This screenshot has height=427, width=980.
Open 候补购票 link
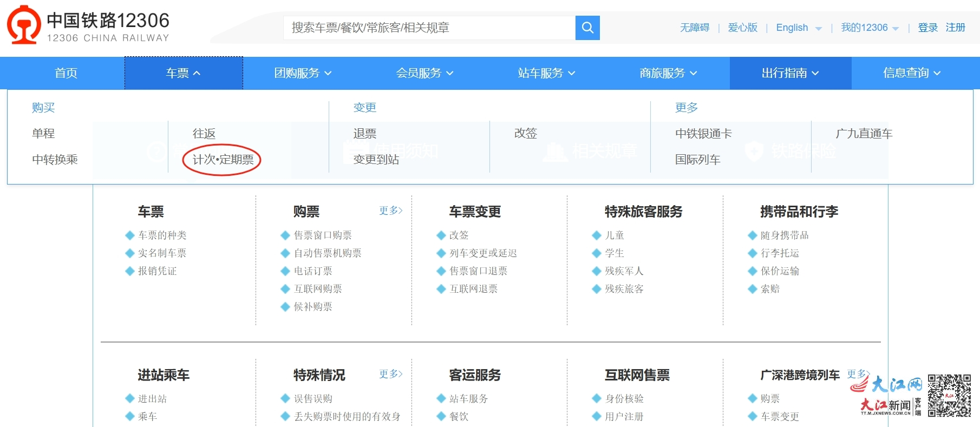pos(313,306)
